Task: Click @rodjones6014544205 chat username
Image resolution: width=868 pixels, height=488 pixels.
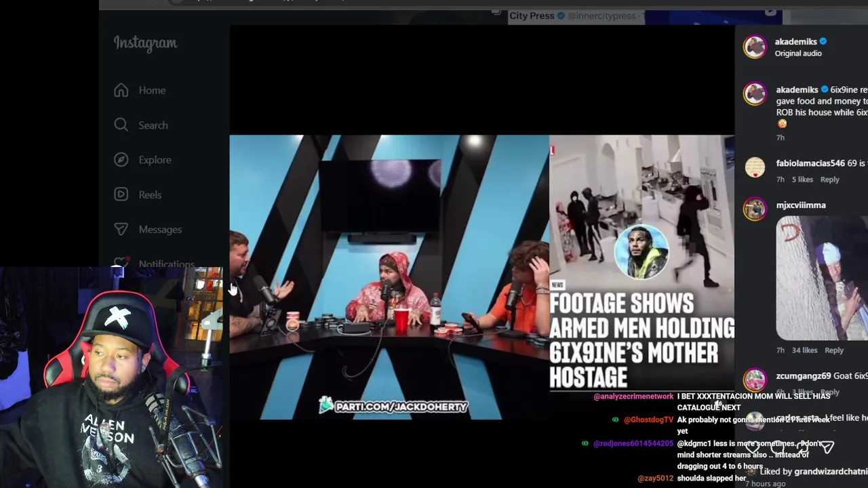Action: tap(633, 443)
